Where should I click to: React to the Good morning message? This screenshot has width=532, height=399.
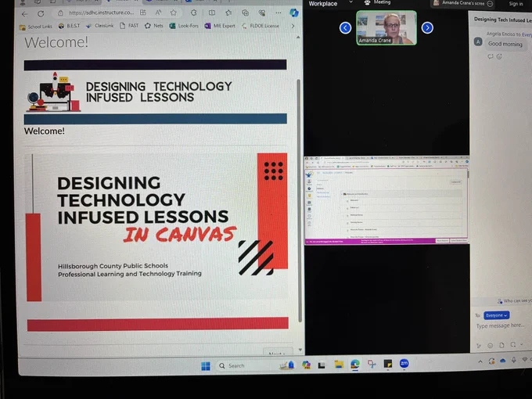499,56
